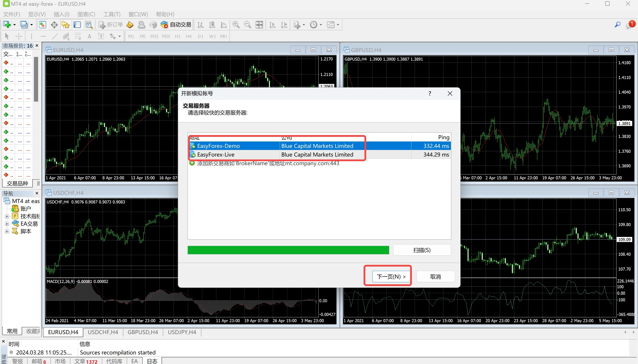Select the text label T tool
638x364 pixels.
(x=101, y=37)
